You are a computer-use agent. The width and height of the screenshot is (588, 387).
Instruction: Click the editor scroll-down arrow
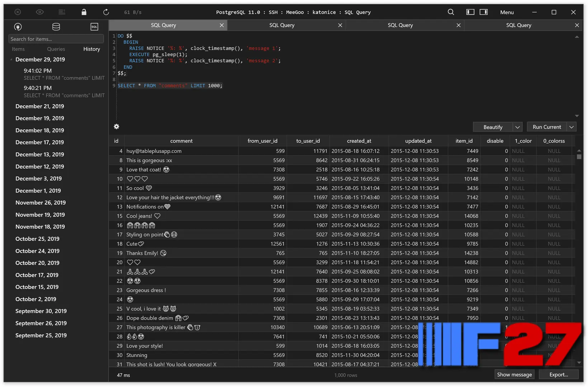click(x=577, y=116)
